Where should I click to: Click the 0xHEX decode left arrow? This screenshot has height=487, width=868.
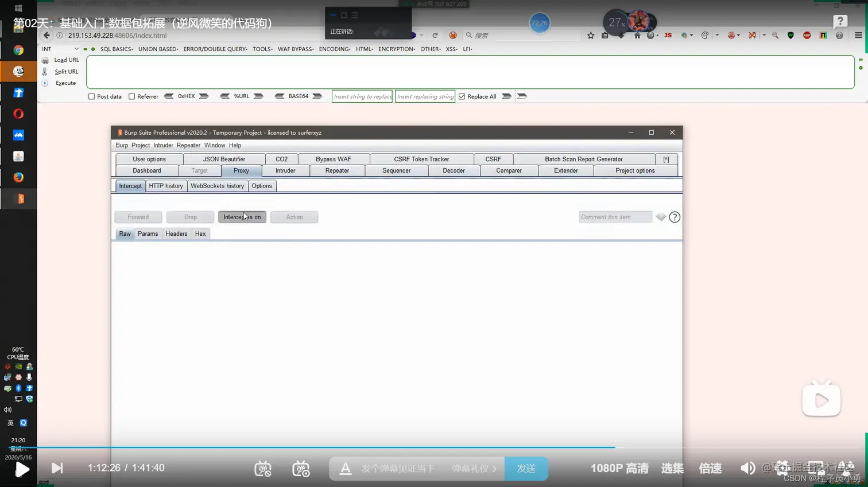pyautogui.click(x=169, y=96)
